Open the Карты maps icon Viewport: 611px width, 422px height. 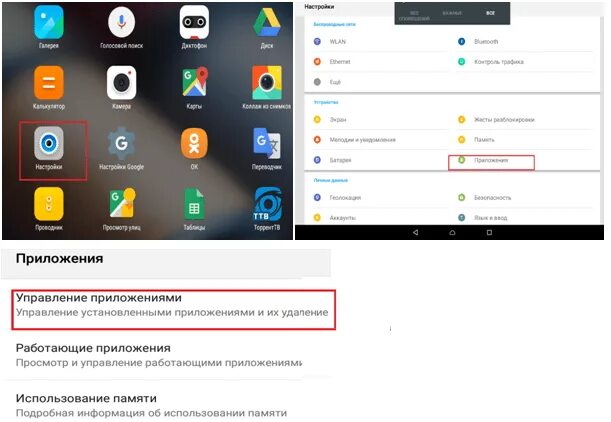(x=194, y=83)
